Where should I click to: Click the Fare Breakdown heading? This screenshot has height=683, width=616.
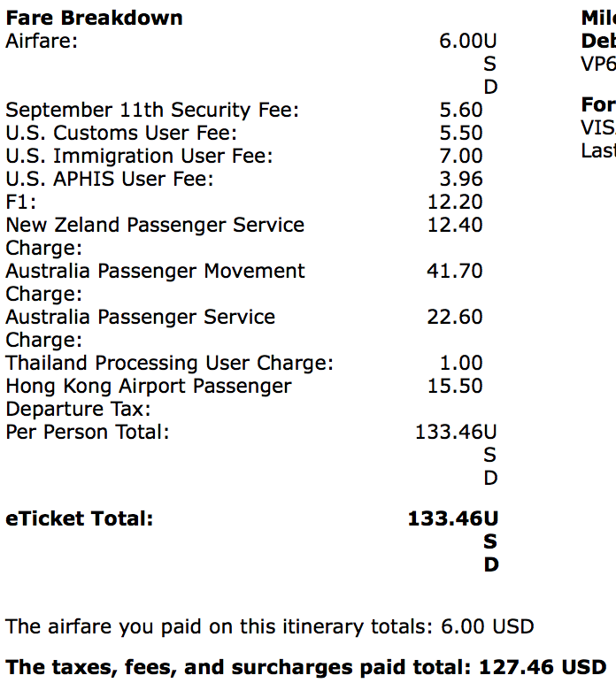click(x=94, y=18)
